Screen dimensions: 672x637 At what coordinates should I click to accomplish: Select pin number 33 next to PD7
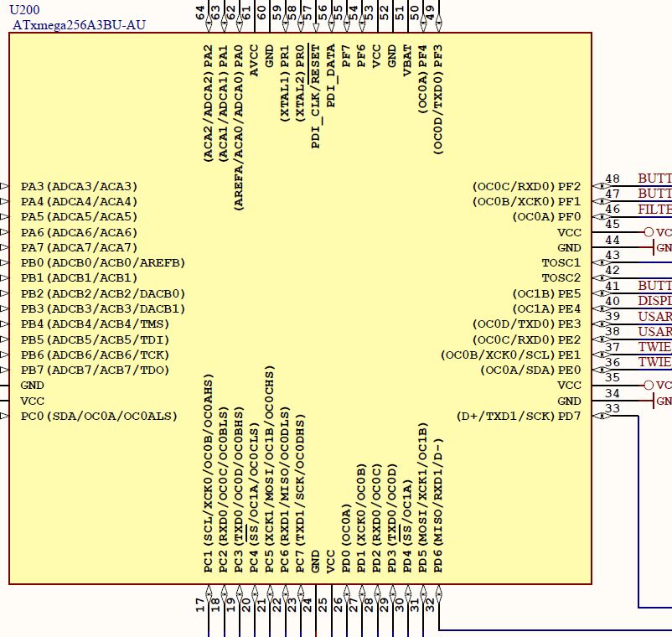coord(613,408)
